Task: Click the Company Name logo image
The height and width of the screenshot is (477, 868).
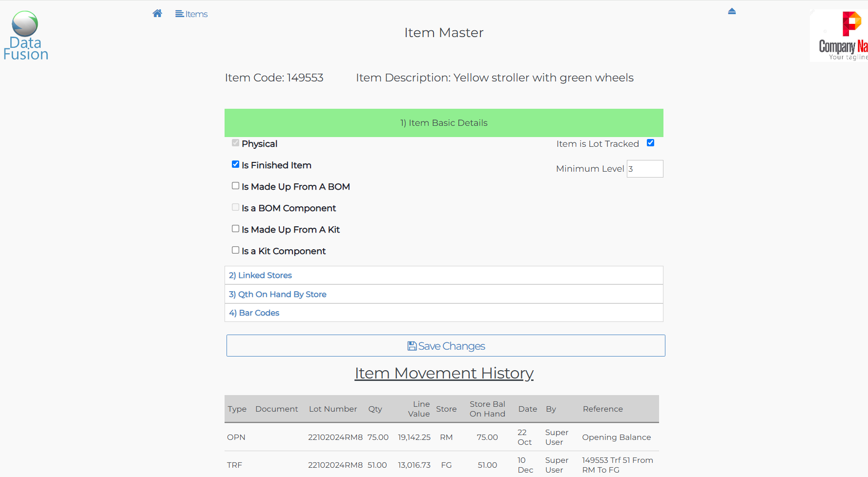Action: (840, 36)
